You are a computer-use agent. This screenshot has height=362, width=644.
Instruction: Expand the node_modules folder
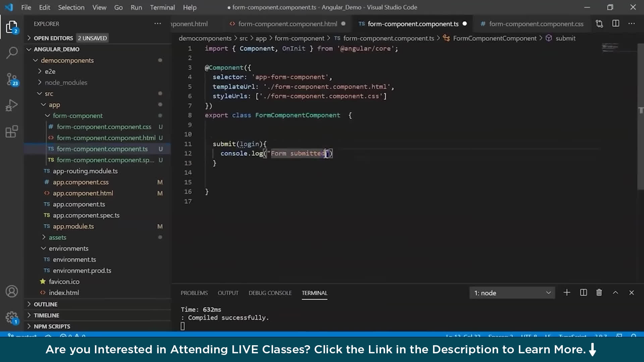pos(66,82)
